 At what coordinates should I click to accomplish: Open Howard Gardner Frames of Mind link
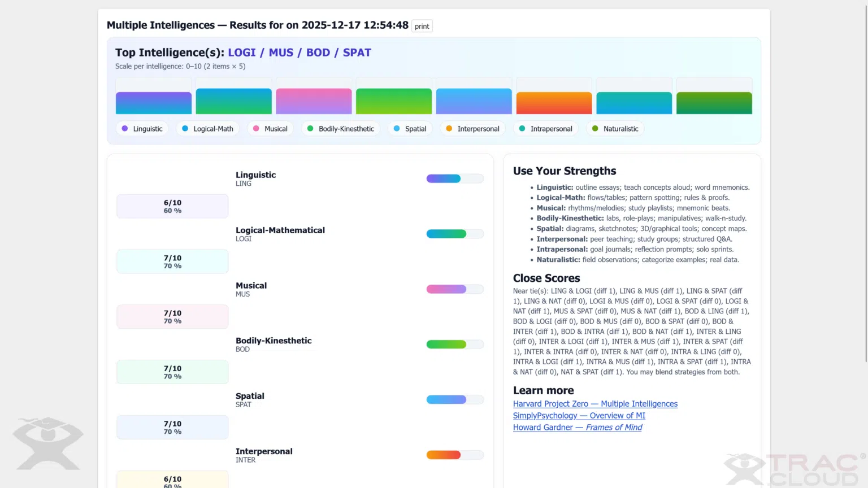coord(577,428)
